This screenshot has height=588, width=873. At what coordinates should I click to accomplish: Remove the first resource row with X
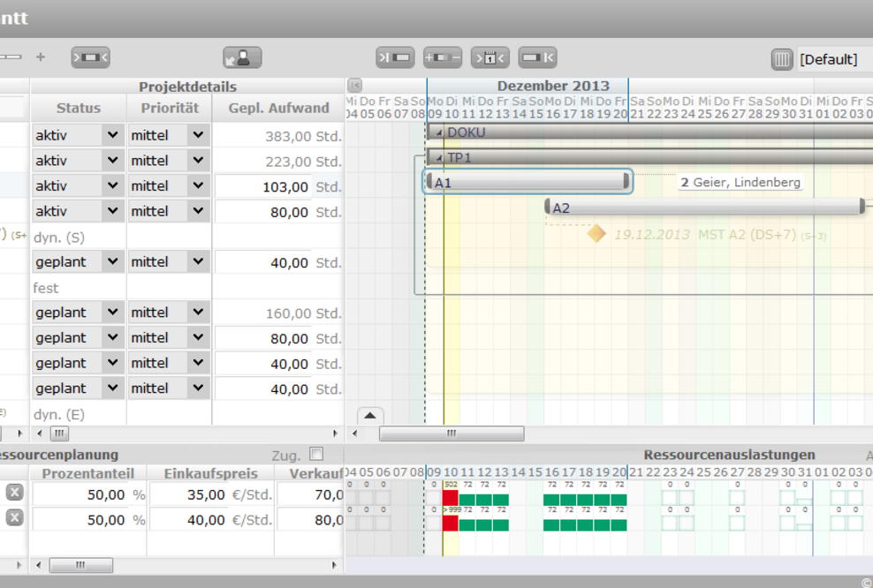point(14,494)
